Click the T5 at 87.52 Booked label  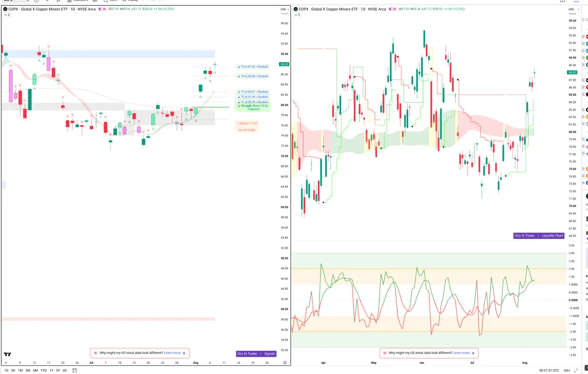(253, 67)
